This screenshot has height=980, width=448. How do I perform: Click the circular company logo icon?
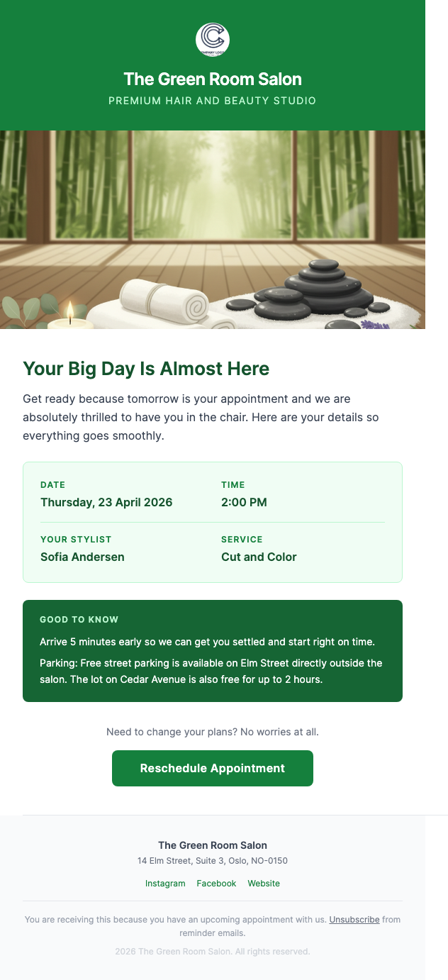[x=212, y=40]
